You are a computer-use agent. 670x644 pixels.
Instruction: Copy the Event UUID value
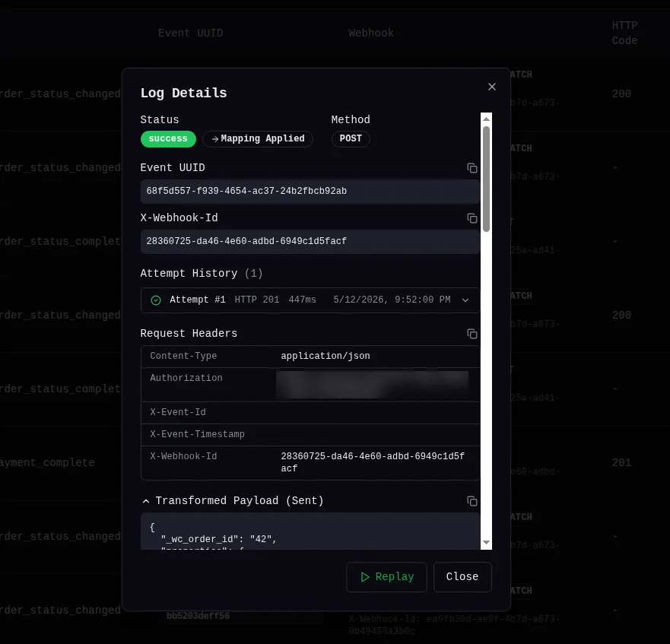[x=472, y=168]
